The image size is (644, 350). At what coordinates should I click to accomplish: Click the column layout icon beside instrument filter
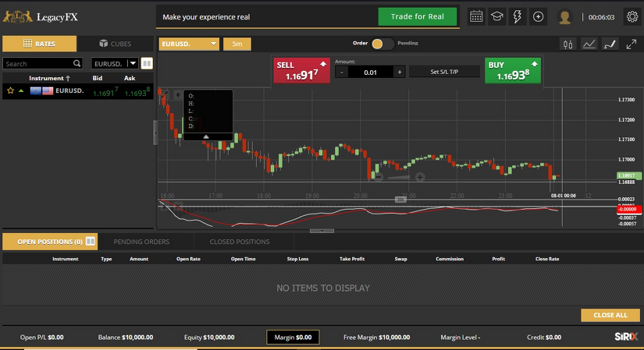[147, 63]
